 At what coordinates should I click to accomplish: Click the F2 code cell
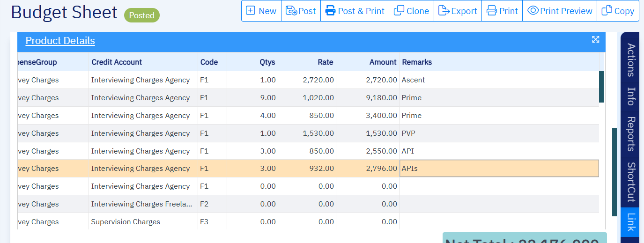click(x=212, y=204)
